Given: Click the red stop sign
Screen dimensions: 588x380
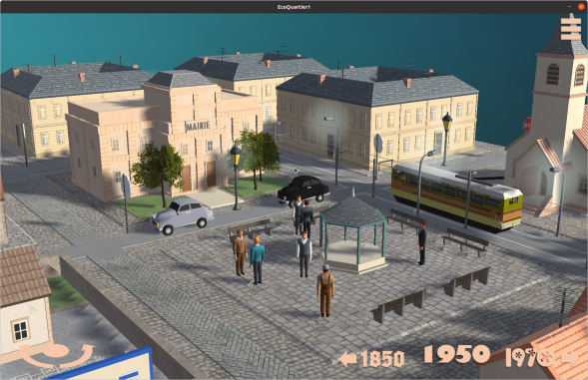Looking at the screenshot, I should coord(527,125).
